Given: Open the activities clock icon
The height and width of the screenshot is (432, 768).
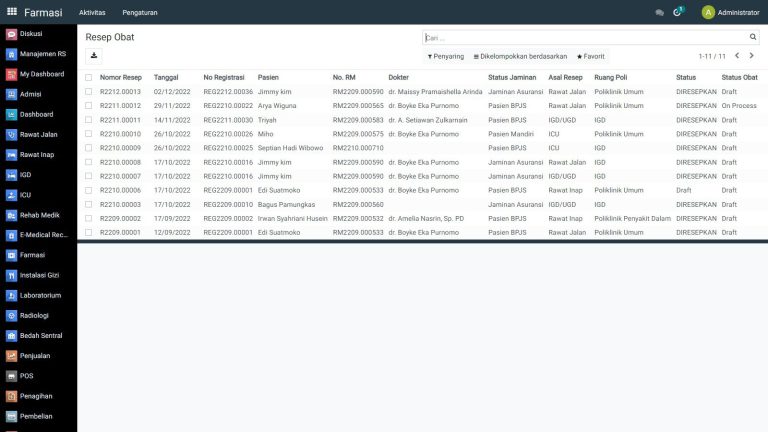Looking at the screenshot, I should click(x=678, y=12).
